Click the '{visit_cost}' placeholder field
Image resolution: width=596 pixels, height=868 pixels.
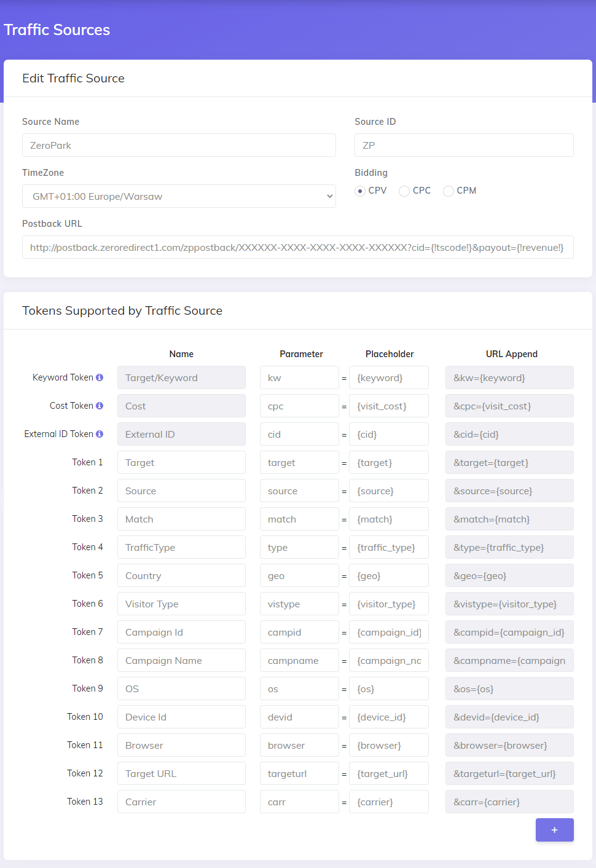(x=389, y=406)
